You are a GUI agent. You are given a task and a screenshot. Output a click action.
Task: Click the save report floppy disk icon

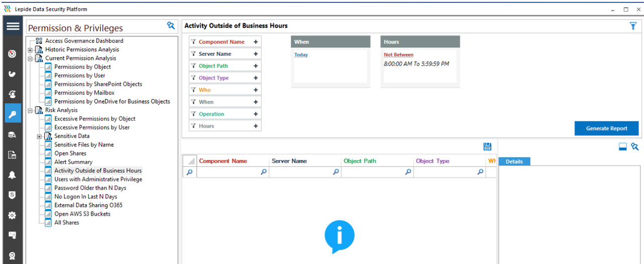[x=487, y=146]
